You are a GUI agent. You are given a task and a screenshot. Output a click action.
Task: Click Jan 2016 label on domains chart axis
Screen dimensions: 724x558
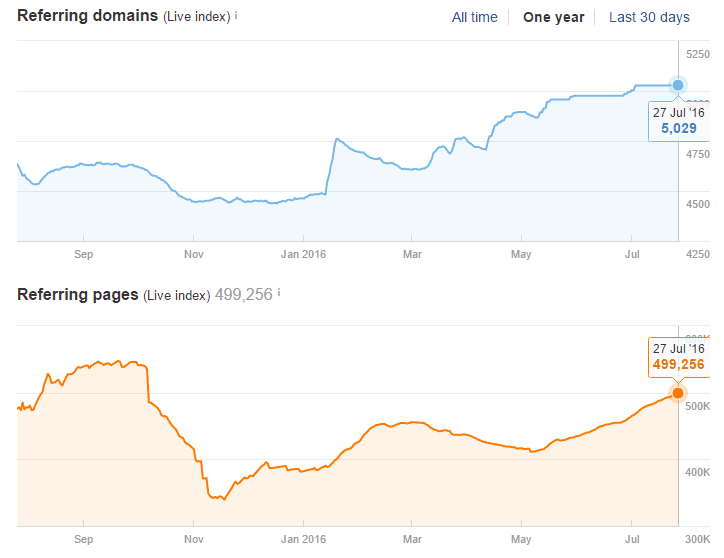click(x=303, y=254)
